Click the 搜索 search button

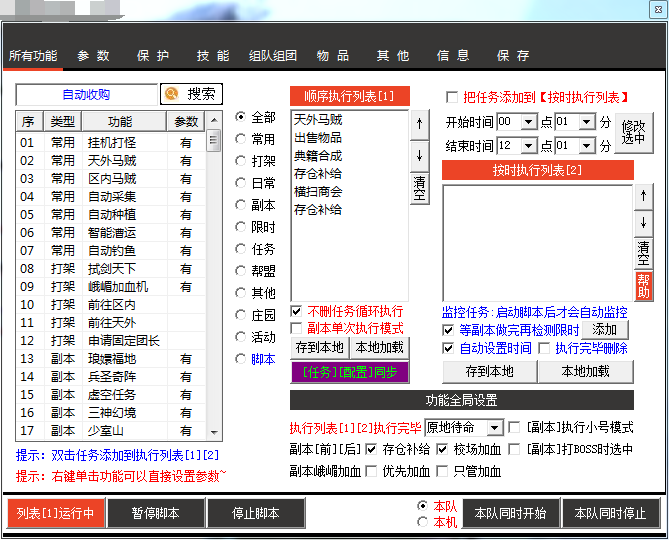pos(191,94)
